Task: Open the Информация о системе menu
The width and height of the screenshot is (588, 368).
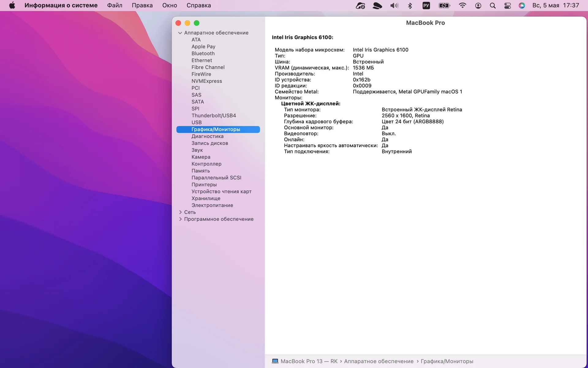Action: tap(61, 5)
